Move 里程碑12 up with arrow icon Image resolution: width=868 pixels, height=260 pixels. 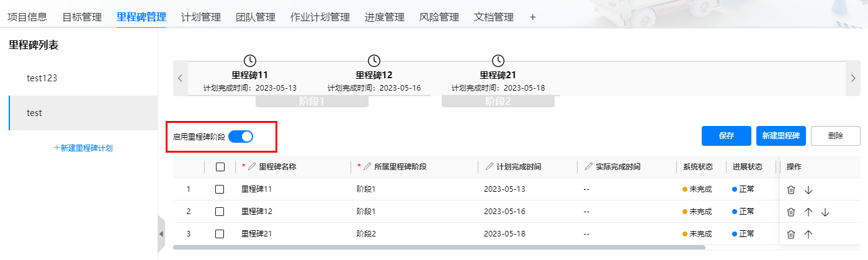[x=808, y=212]
